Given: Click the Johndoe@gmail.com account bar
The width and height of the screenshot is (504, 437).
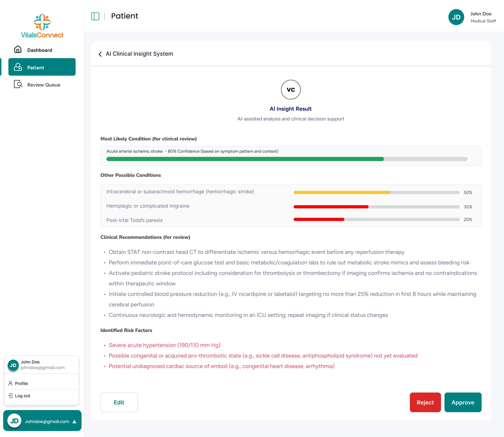Looking at the screenshot, I should [42, 421].
